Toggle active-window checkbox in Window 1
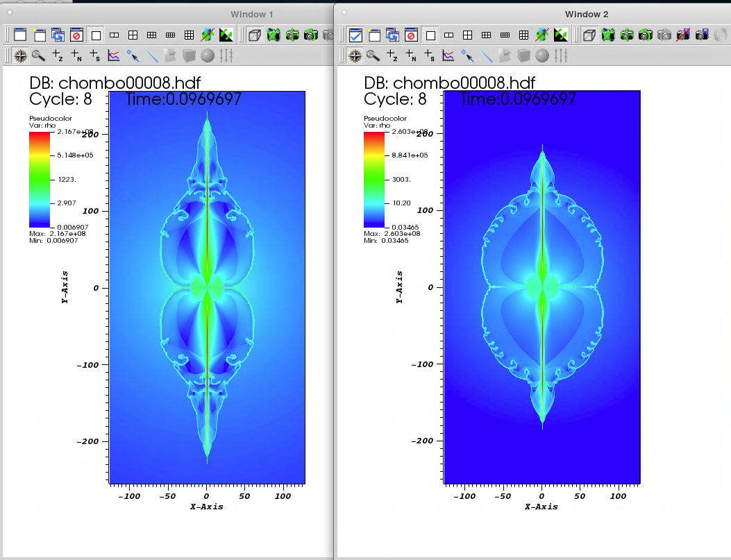The image size is (731, 560). (21, 35)
